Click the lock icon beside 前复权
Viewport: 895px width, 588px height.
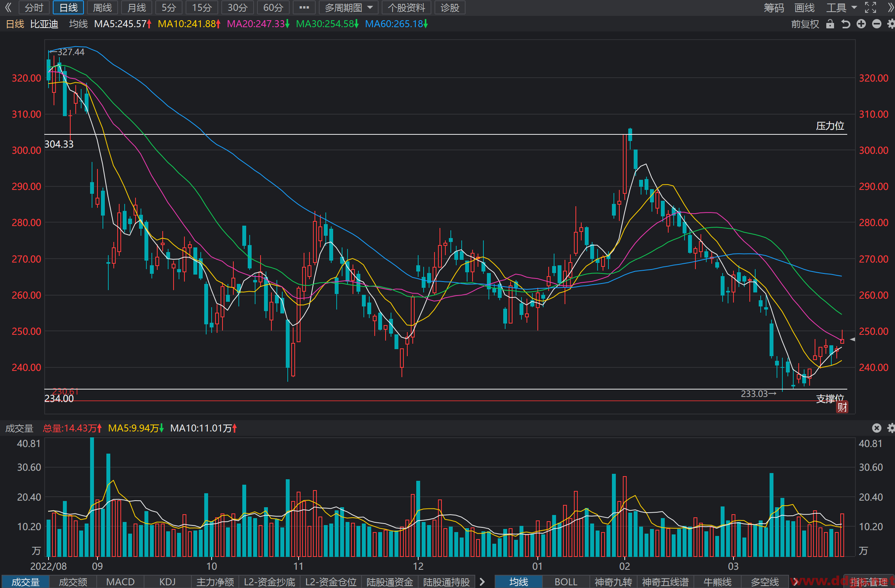tap(830, 24)
